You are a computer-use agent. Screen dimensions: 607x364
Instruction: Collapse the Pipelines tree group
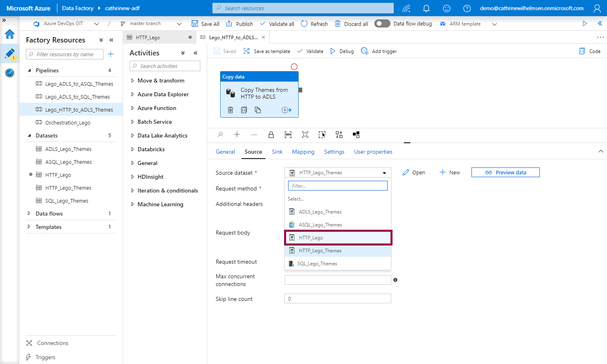[29, 70]
